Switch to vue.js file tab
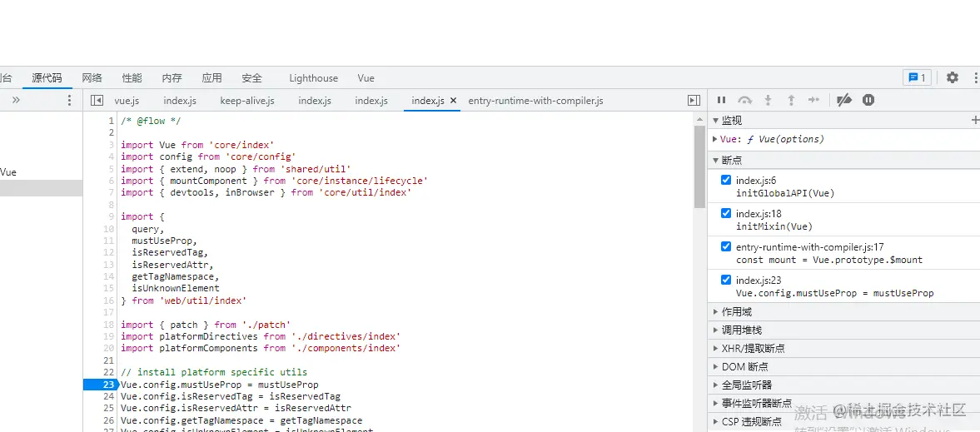The height and width of the screenshot is (432, 980). 127,101
